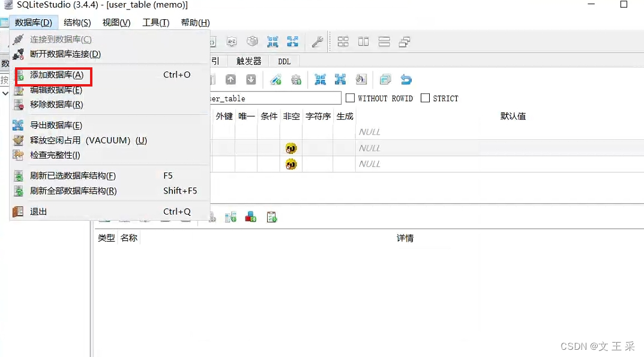The image size is (644, 357).
Task: Open the 帮助(H) menu
Action: (x=195, y=23)
